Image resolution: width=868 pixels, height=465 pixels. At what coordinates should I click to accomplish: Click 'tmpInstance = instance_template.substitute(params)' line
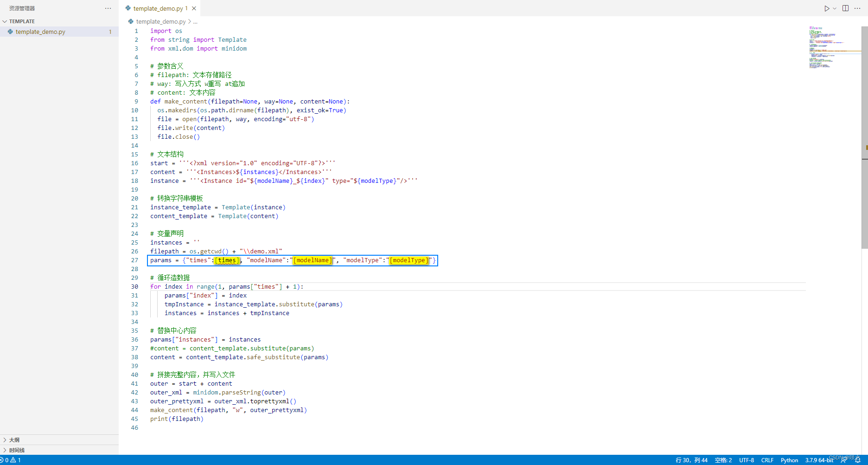point(254,304)
